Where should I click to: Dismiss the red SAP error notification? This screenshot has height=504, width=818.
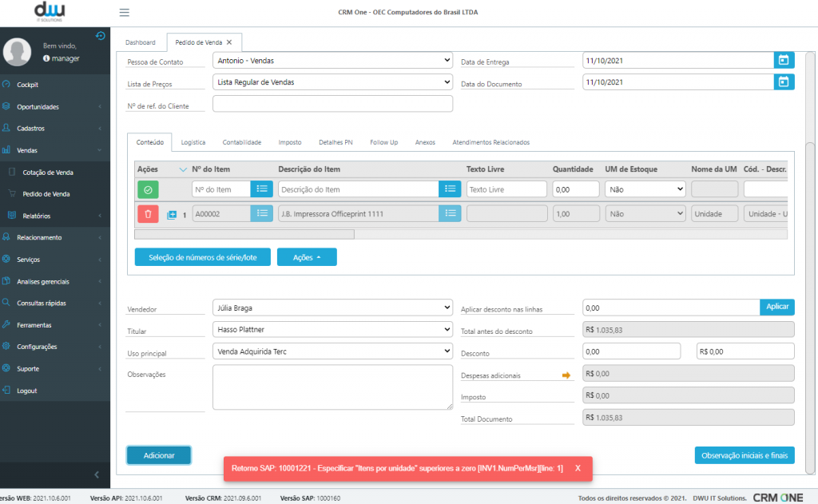pyautogui.click(x=578, y=468)
